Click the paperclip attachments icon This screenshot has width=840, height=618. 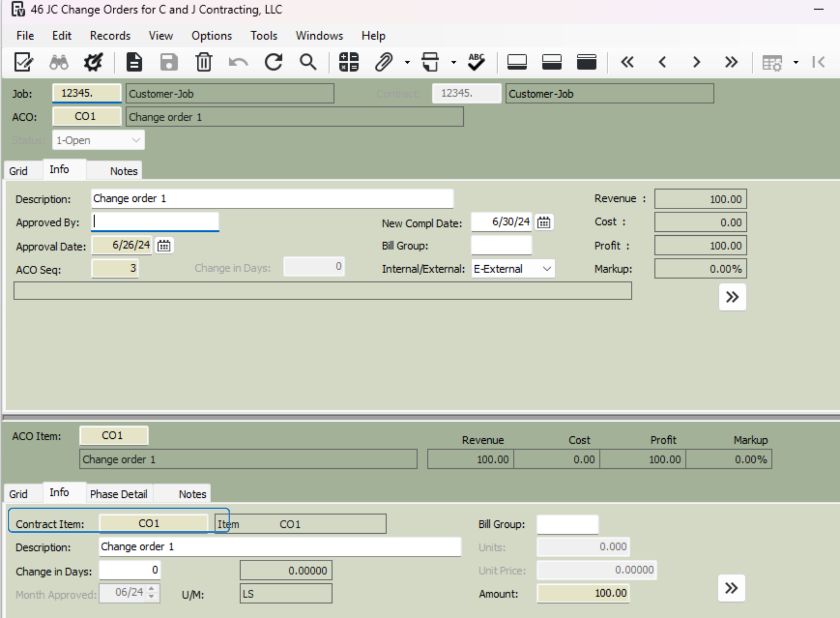point(383,62)
